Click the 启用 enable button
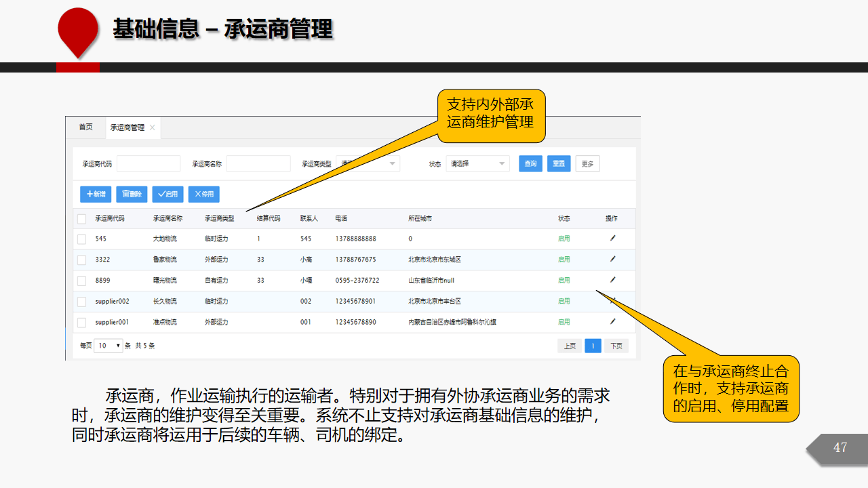The width and height of the screenshot is (868, 488). 167,194
